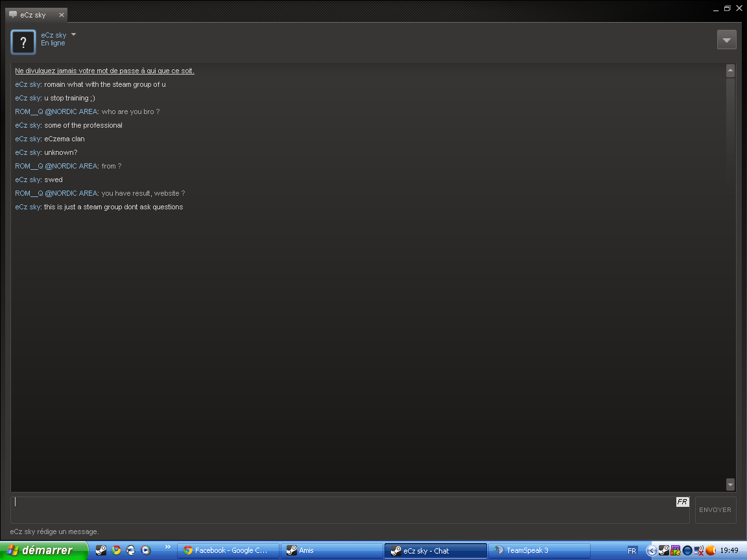The height and width of the screenshot is (560, 747).
Task: Expand the dropdown arrow beside eCz sky name
Action: pos(73,34)
